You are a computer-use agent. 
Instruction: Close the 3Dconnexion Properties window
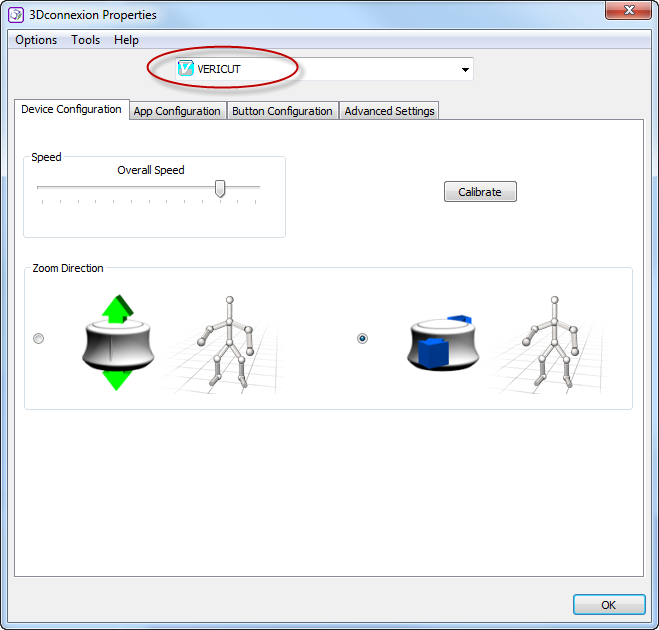point(628,10)
